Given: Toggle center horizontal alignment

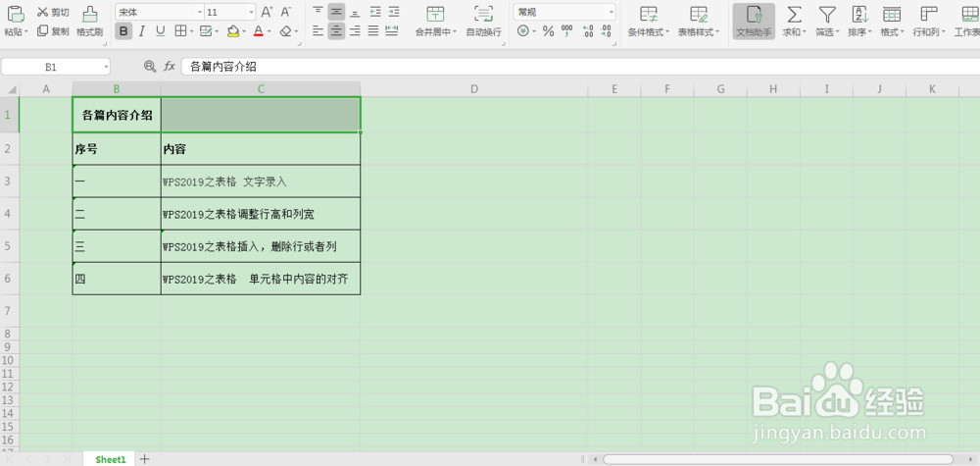Looking at the screenshot, I should [x=336, y=31].
